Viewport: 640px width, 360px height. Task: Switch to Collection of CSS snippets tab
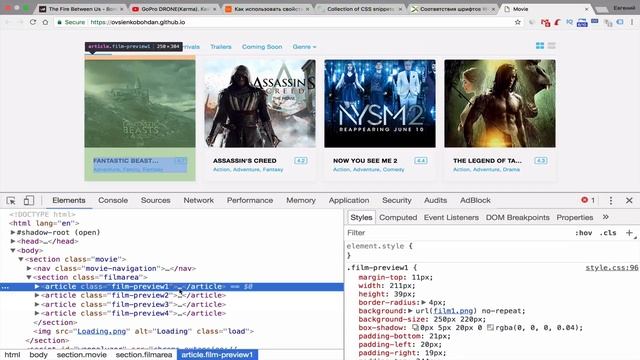(360, 9)
